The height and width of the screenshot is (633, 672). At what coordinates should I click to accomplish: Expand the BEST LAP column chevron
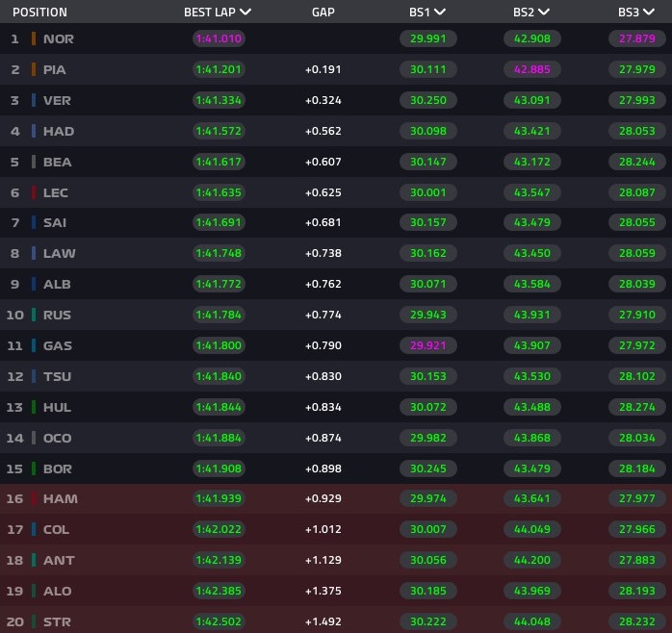(246, 12)
